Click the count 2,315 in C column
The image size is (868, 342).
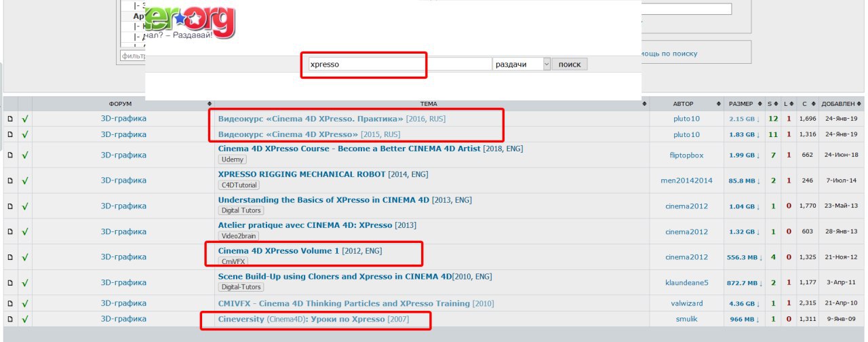807,303
